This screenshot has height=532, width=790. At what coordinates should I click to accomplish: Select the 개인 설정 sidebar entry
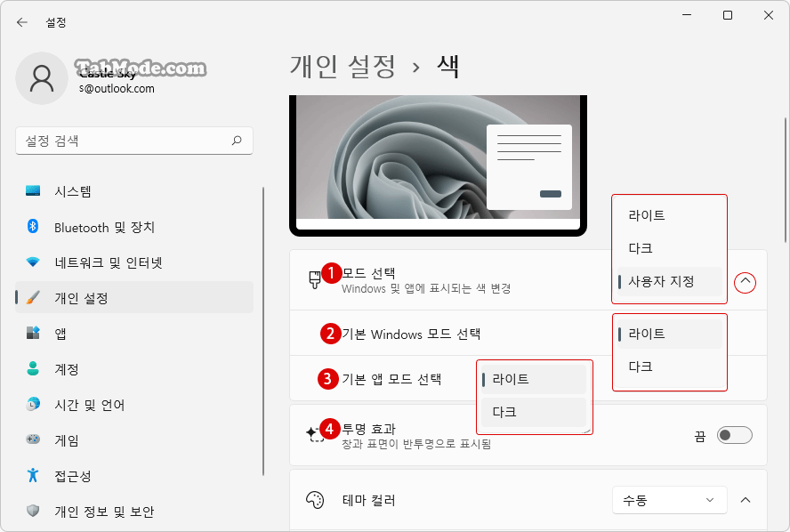(134, 298)
